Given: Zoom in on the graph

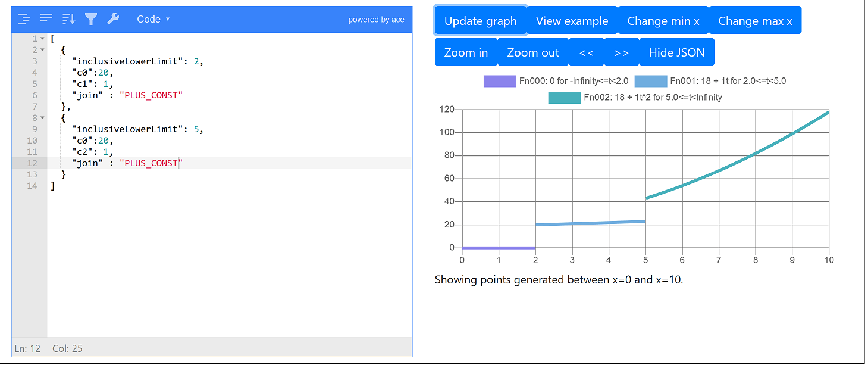Looking at the screenshot, I should 466,52.
